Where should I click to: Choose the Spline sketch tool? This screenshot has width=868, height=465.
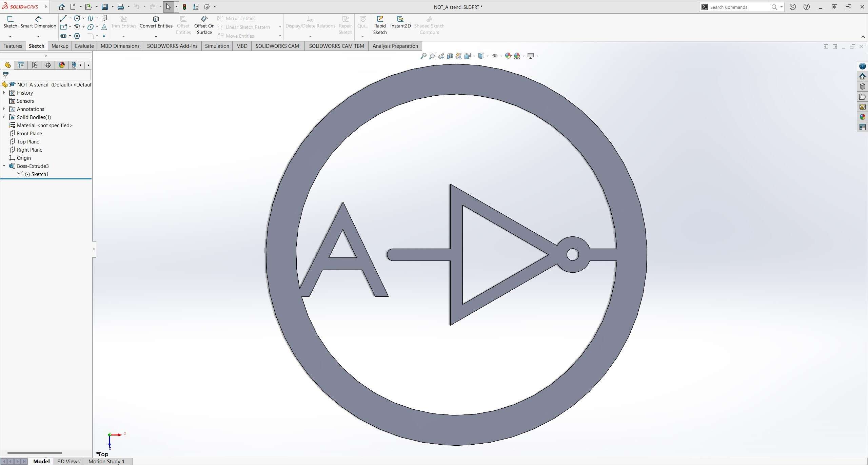point(90,18)
